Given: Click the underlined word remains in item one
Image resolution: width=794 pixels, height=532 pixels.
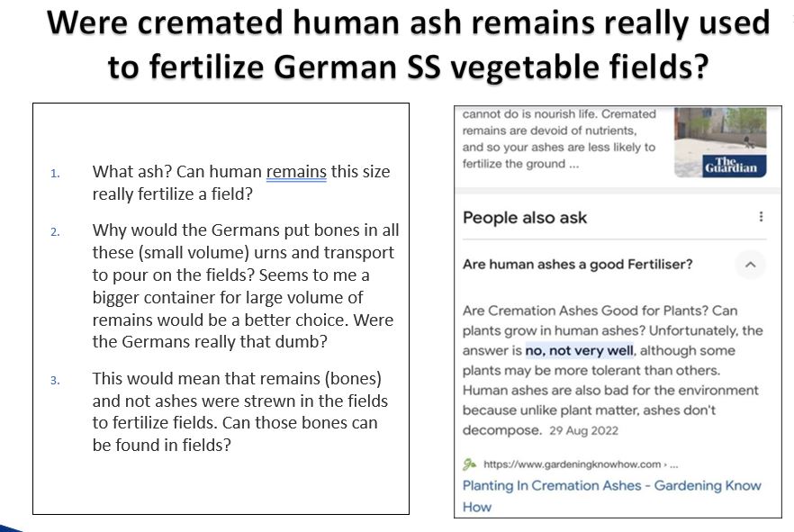Looking at the screenshot, I should click(x=296, y=172).
